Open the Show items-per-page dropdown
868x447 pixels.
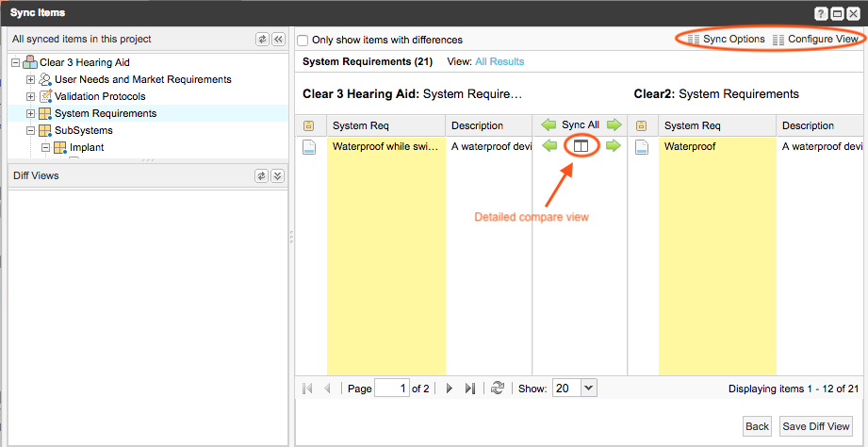tap(589, 388)
